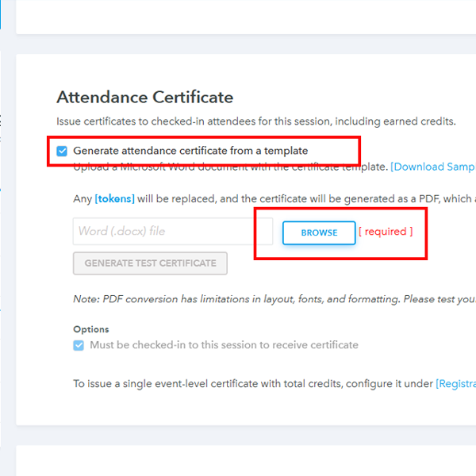The height and width of the screenshot is (476, 476).
Task: Uncheck the Generate attendance certificate checkbox
Action: coord(63,151)
